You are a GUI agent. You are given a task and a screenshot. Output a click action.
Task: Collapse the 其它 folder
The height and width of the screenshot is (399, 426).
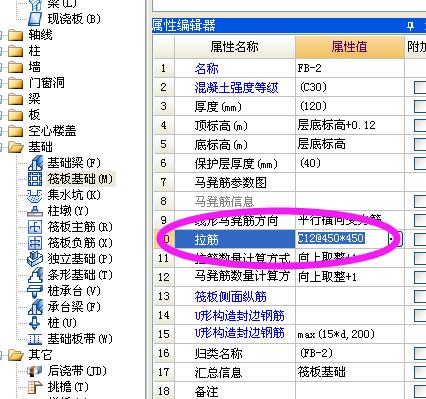15,355
